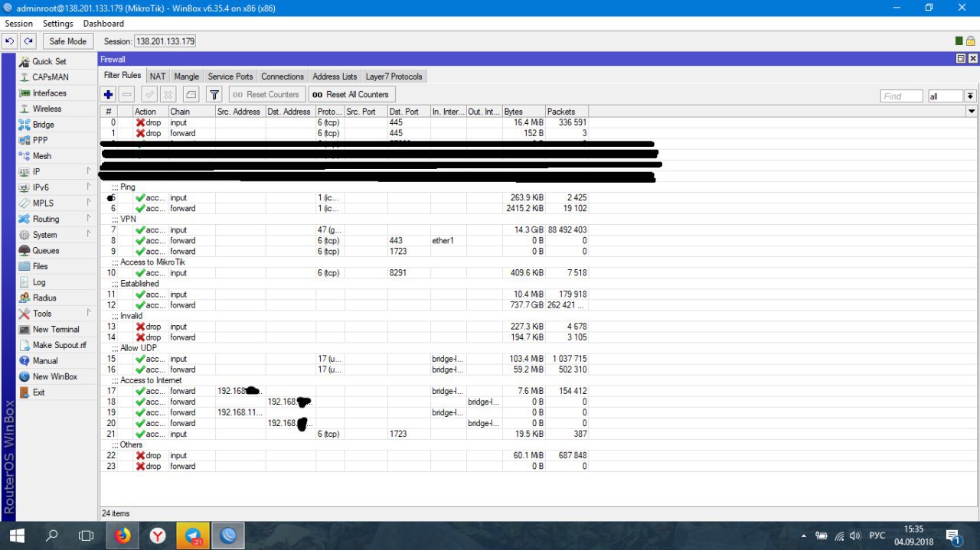Sort by the Bytes column header
The height and width of the screenshot is (550, 980).
[x=523, y=112]
